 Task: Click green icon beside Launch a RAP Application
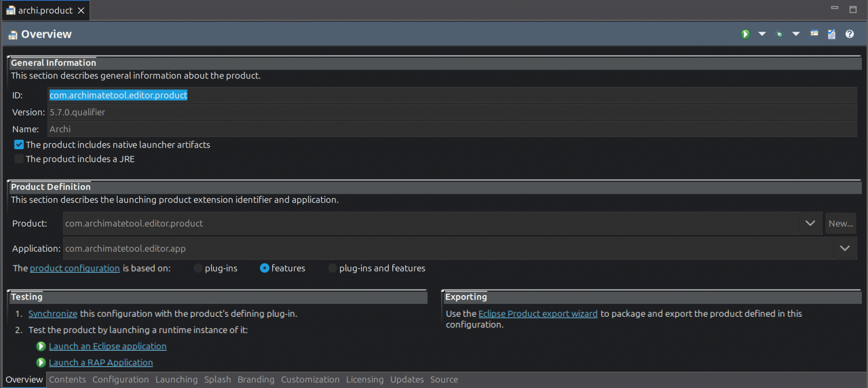pos(41,362)
